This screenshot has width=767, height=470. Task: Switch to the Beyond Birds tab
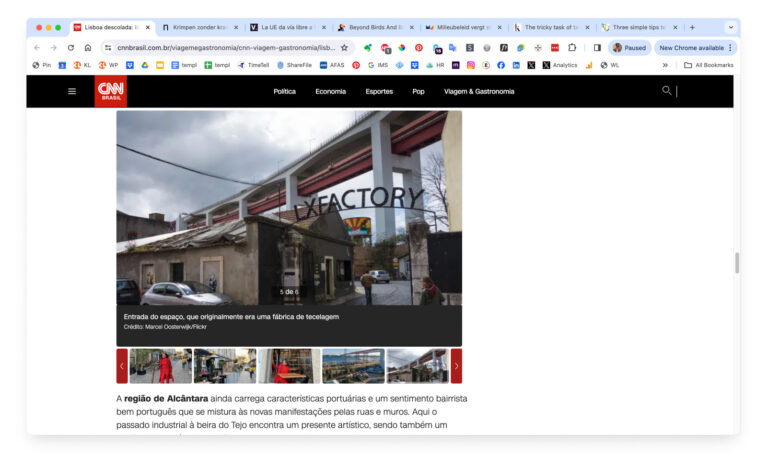(375, 27)
